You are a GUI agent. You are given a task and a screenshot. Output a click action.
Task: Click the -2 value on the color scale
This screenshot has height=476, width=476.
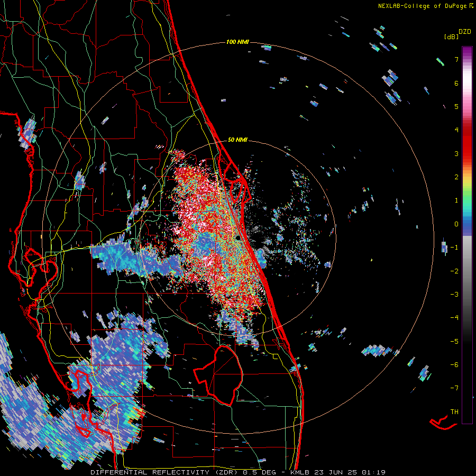(454, 271)
